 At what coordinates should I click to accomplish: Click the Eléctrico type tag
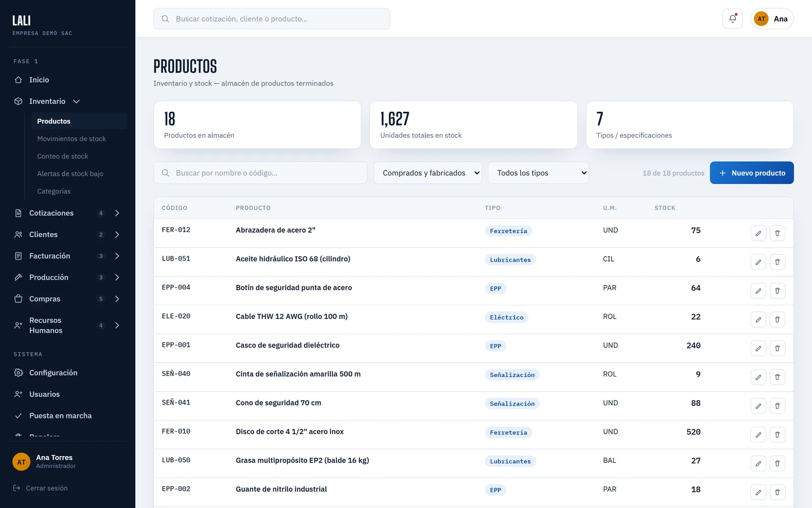506,317
